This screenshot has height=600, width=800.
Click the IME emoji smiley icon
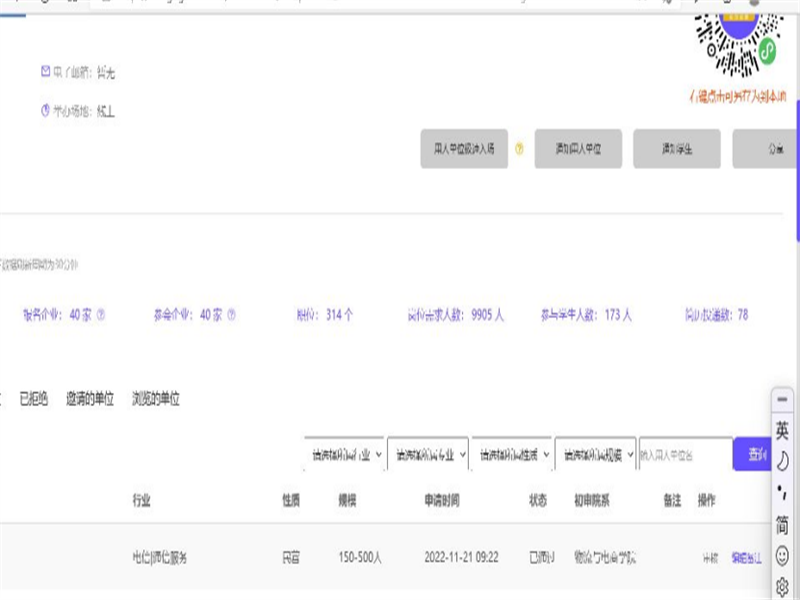[x=782, y=555]
